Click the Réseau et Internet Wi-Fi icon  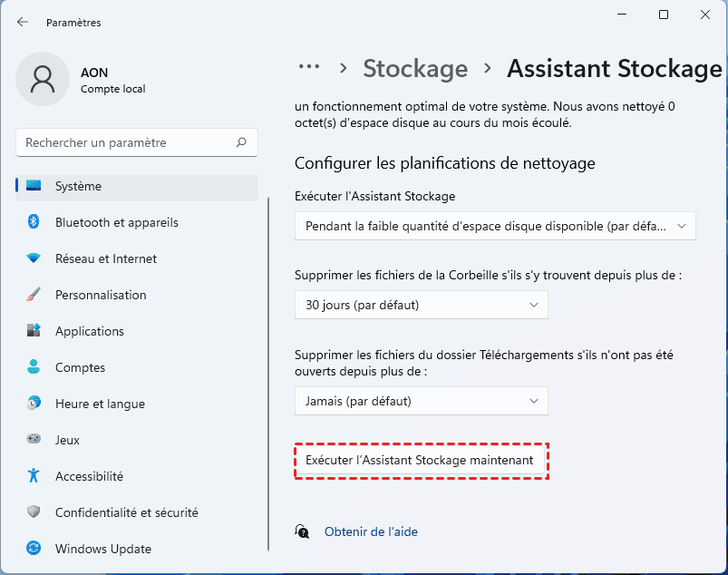coord(34,258)
